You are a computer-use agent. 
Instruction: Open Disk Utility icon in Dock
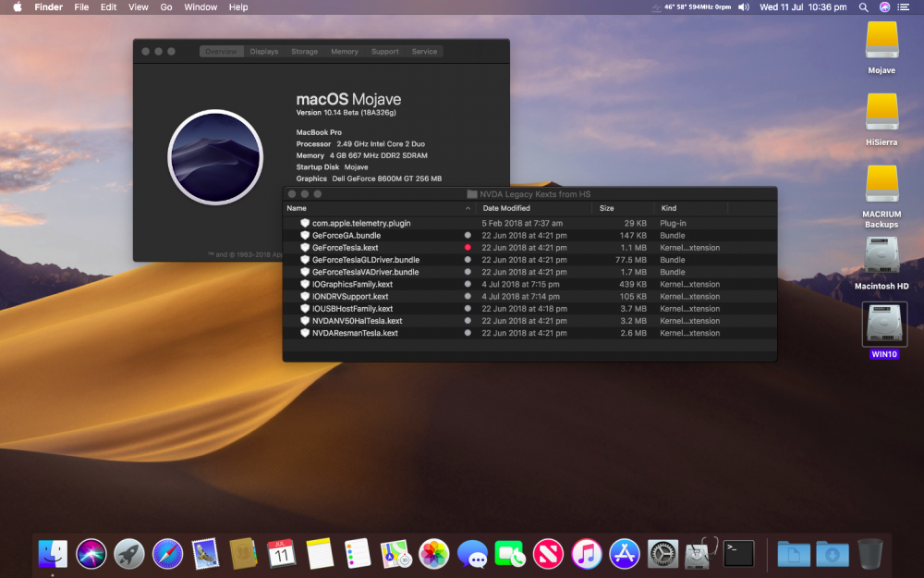click(x=700, y=554)
